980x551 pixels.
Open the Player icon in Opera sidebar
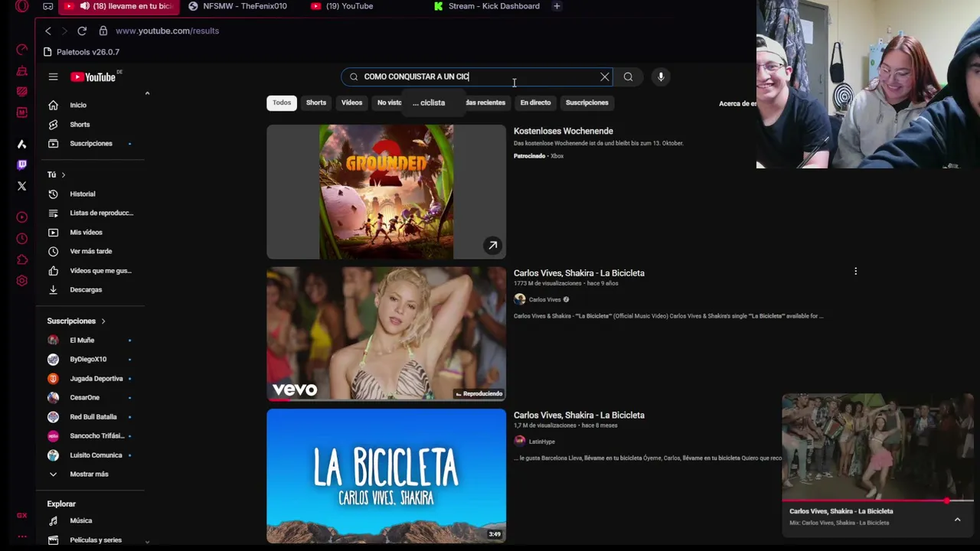click(x=21, y=217)
